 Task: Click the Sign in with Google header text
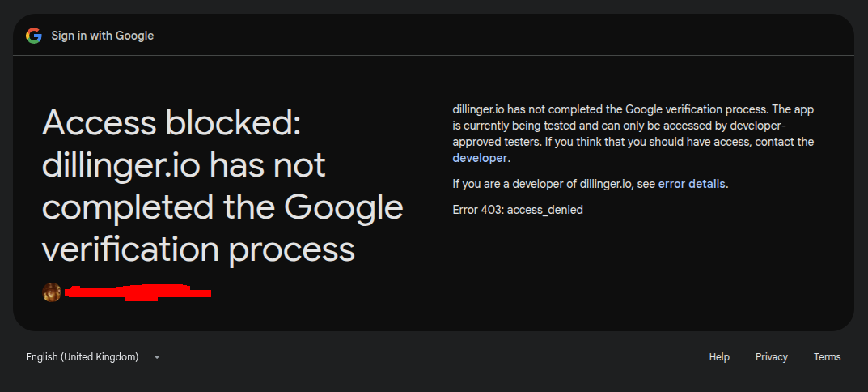(103, 36)
